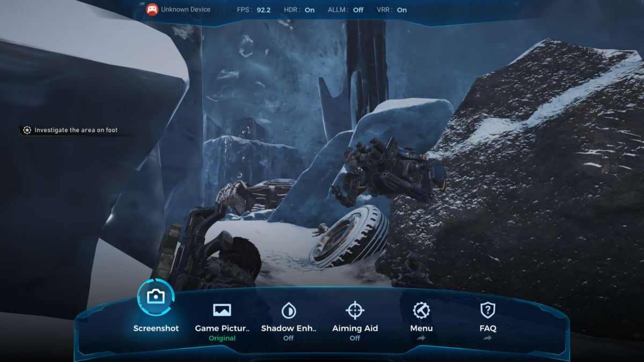The image size is (644, 362).
Task: Click the star icon beside the objective
Action: pyautogui.click(x=27, y=130)
